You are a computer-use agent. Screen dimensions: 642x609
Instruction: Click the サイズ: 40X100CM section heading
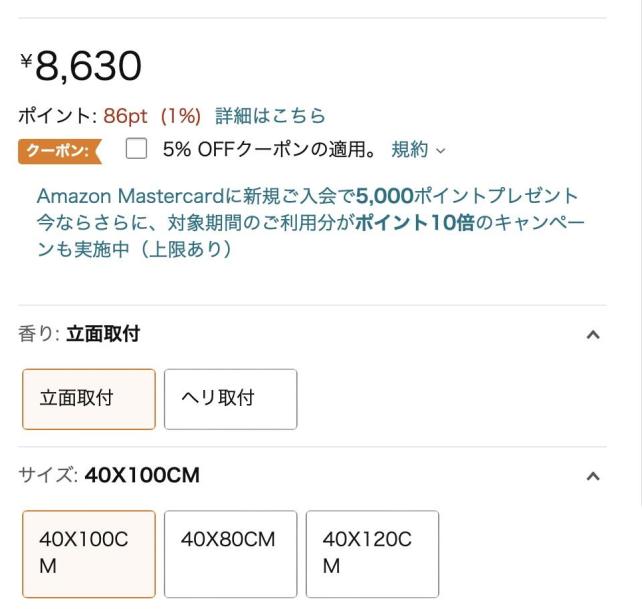[109, 476]
